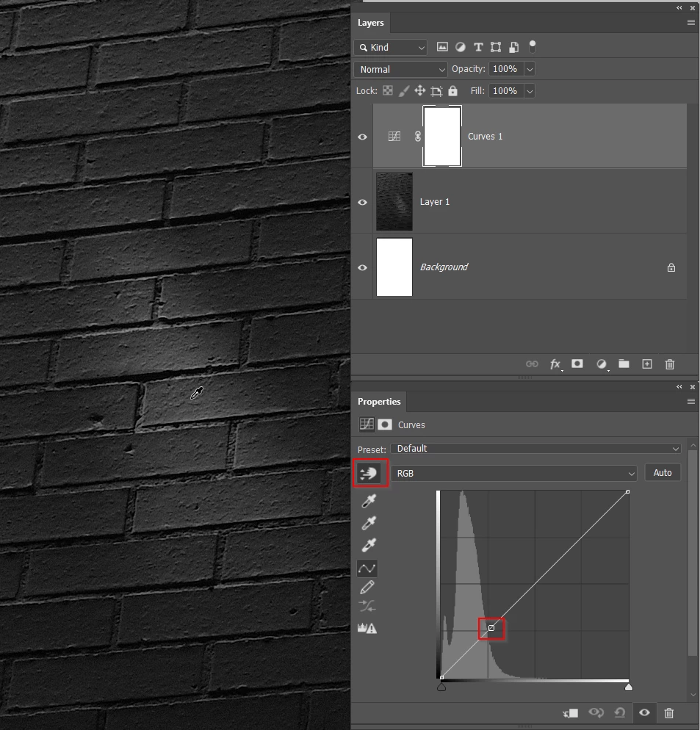The height and width of the screenshot is (730, 700).
Task: Click the smooth curve values icon
Action: 367,606
